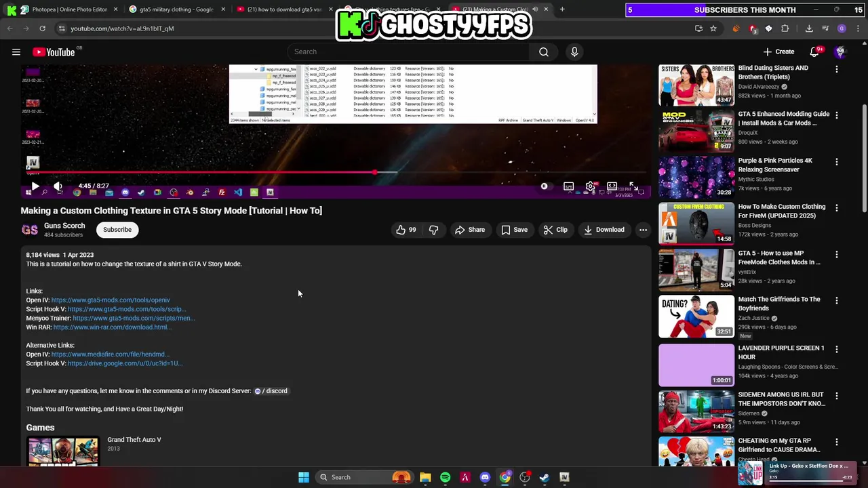
Task: Open the player settings gear
Action: tap(591, 186)
